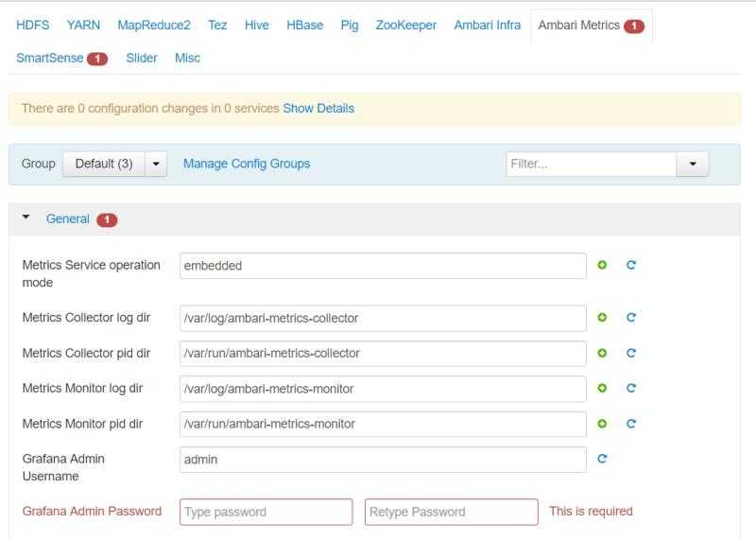Click the red badge beside General section

tap(107, 220)
